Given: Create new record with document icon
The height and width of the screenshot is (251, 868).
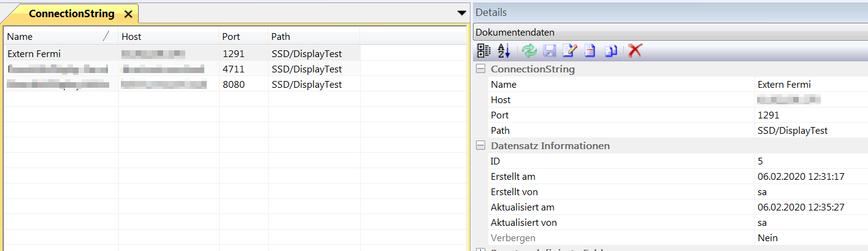Looking at the screenshot, I should (x=590, y=51).
